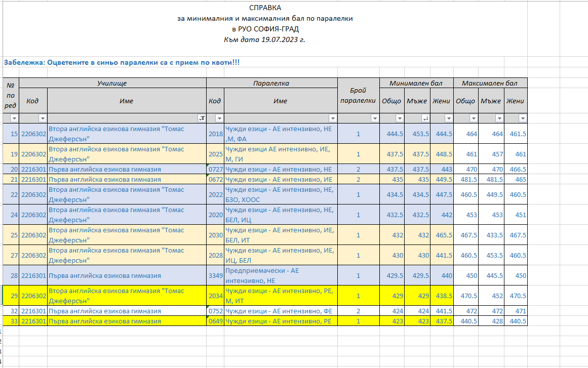The width and height of the screenshot is (588, 368).
Task: Expand filter dropdown for Паралелка Име column
Action: pos(332,118)
